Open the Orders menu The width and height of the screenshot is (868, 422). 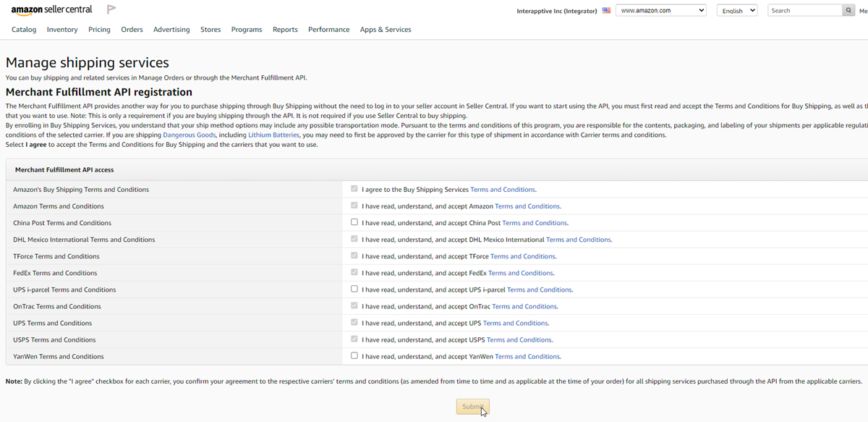[x=132, y=30]
